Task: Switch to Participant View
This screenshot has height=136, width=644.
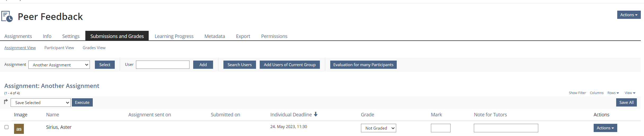Action: 59,48
